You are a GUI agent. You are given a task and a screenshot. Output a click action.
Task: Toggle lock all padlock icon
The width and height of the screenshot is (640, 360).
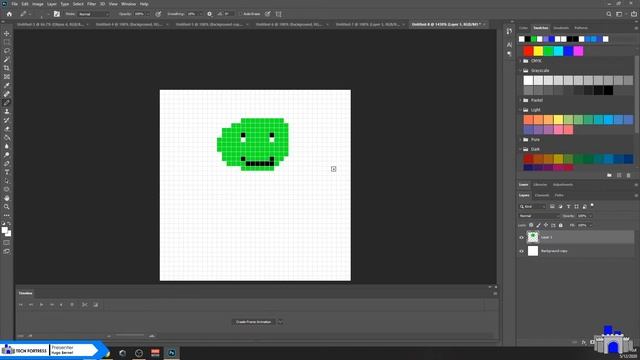[560, 225]
